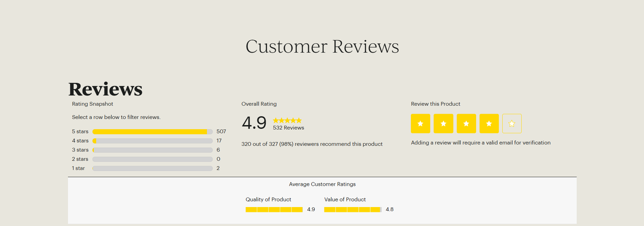Click the Value of Product rating bar
Viewport: 644px width, 226px height.
[353, 209]
